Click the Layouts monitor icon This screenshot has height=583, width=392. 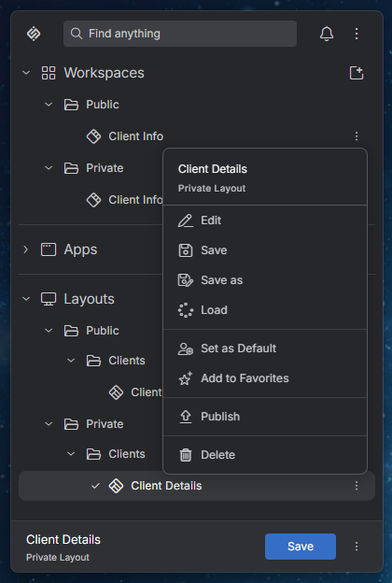click(49, 299)
